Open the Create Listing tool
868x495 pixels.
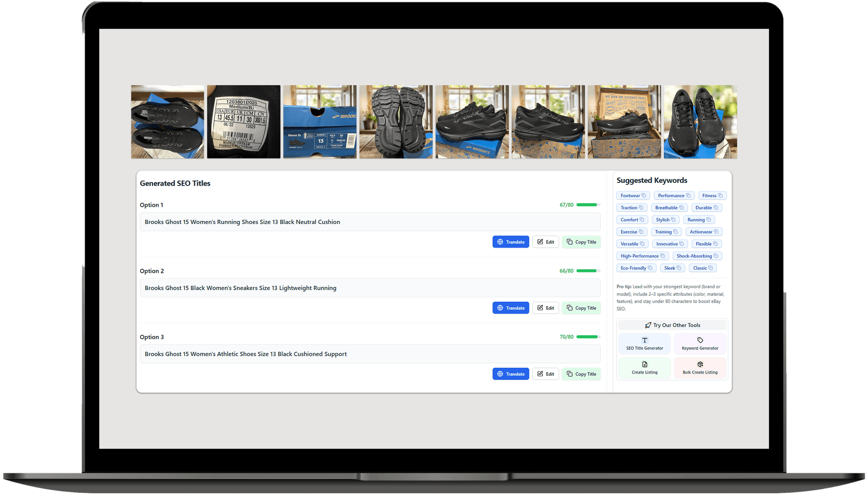coord(644,368)
